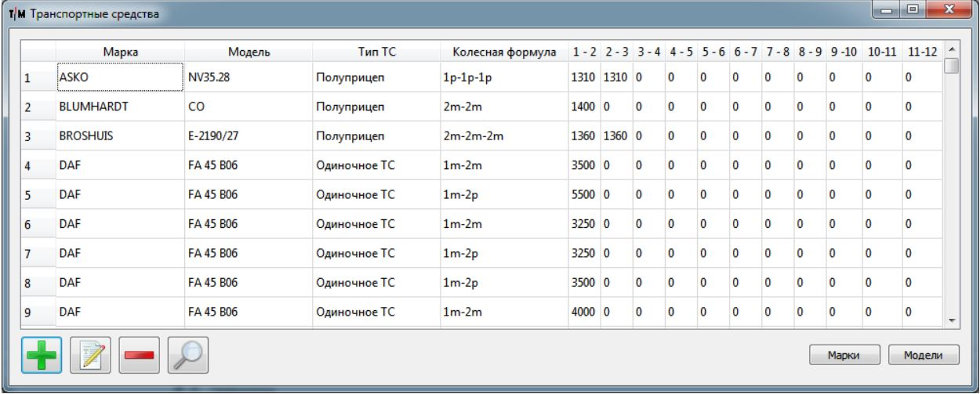The width and height of the screenshot is (980, 394).
Task: Click the Марка column header
Action: point(120,52)
